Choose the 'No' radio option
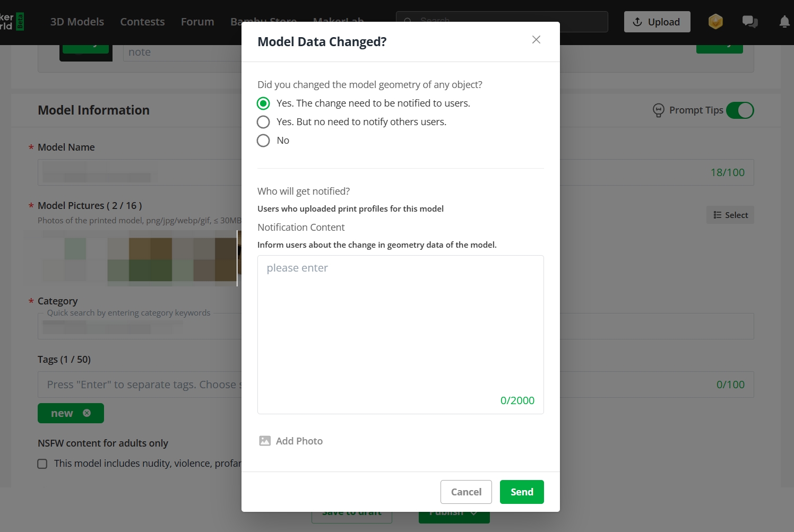Screen dimensions: 794x532 pyautogui.click(x=263, y=141)
